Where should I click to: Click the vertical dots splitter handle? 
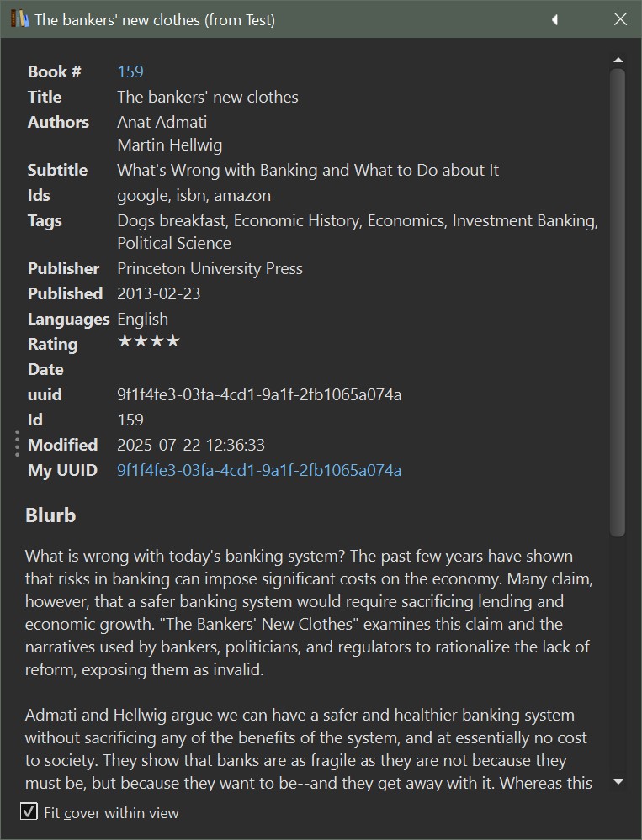tap(17, 443)
